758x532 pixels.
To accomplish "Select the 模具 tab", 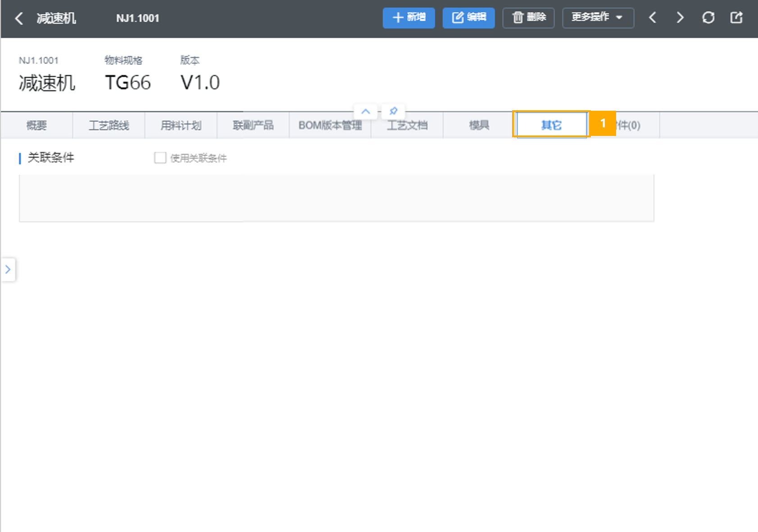I will [479, 125].
